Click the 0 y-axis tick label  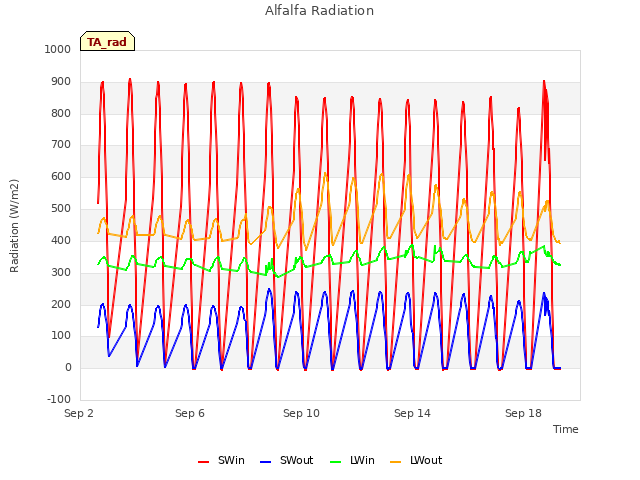click(x=68, y=367)
